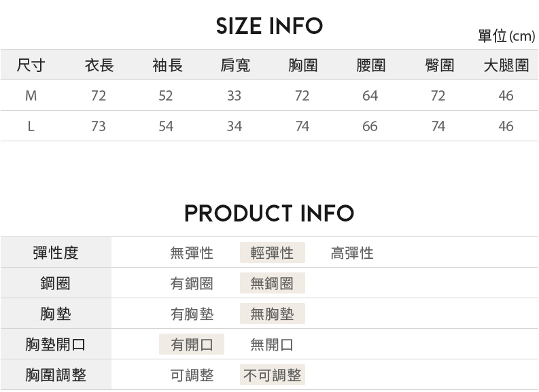This screenshot has height=392, width=539.
Task: Select the highlighted 輕彈性 option
Action: (x=272, y=253)
